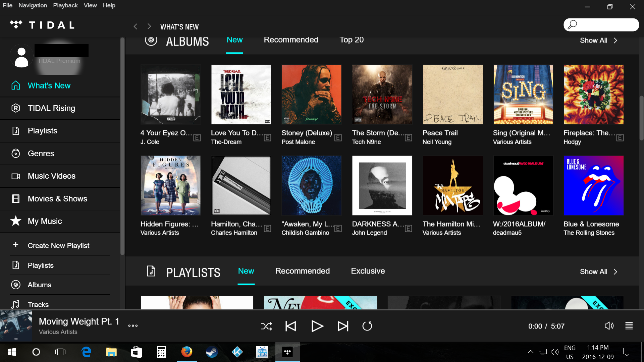The height and width of the screenshot is (362, 644).
Task: Select the Albums Top 20 tab
Action: click(352, 40)
